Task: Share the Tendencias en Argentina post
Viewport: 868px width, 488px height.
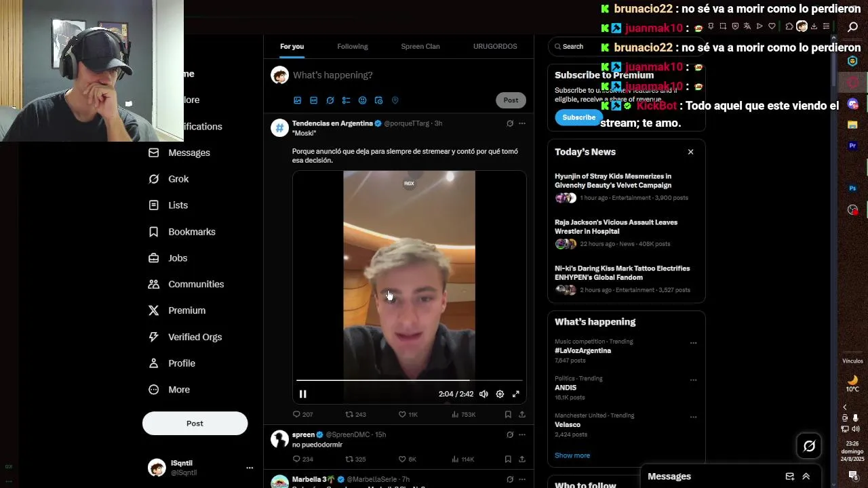Action: 522,414
